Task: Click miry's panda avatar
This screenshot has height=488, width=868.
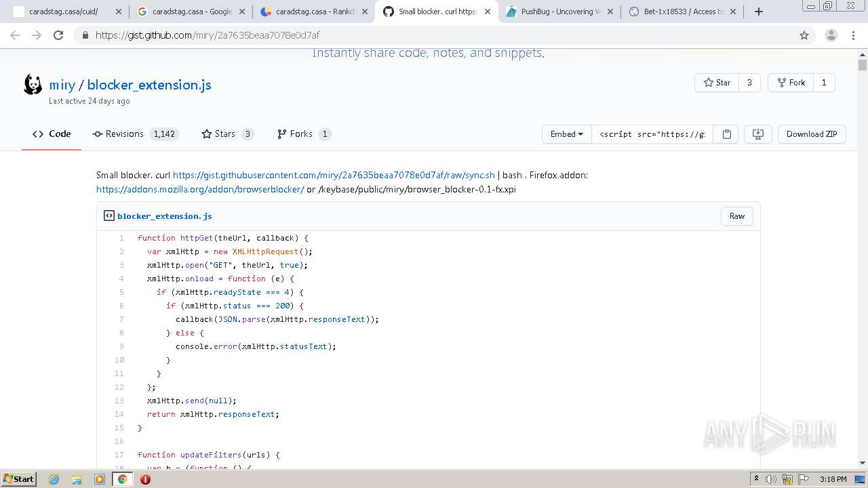Action: [33, 85]
